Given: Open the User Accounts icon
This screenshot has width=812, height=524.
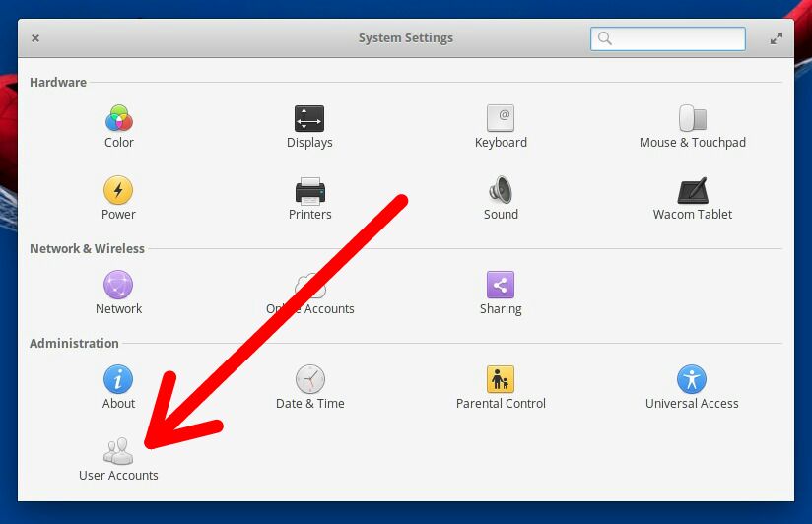Looking at the screenshot, I should 118,451.
